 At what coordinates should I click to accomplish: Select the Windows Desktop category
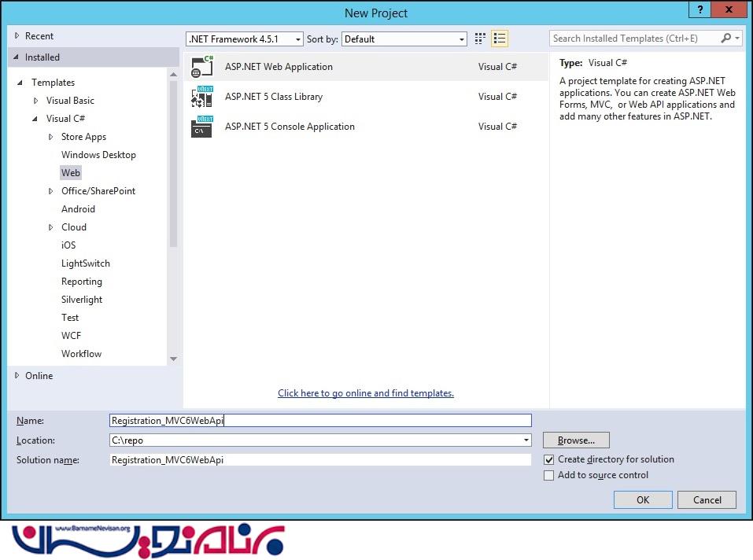point(98,155)
